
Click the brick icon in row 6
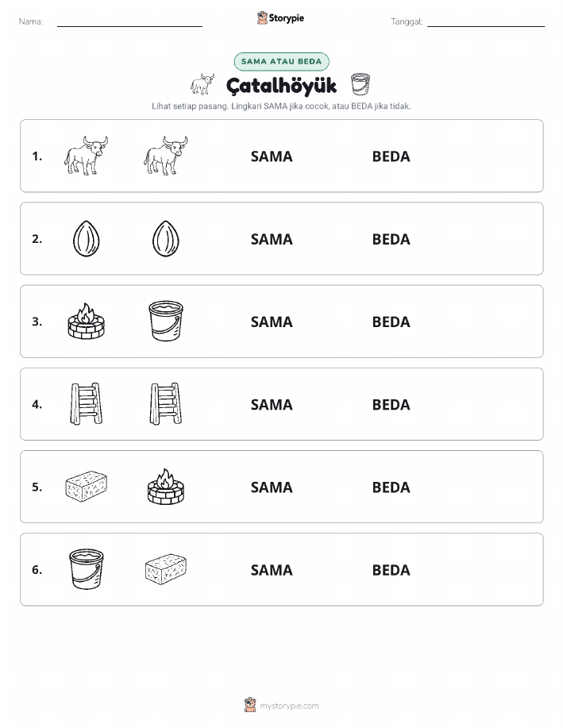pos(166,568)
